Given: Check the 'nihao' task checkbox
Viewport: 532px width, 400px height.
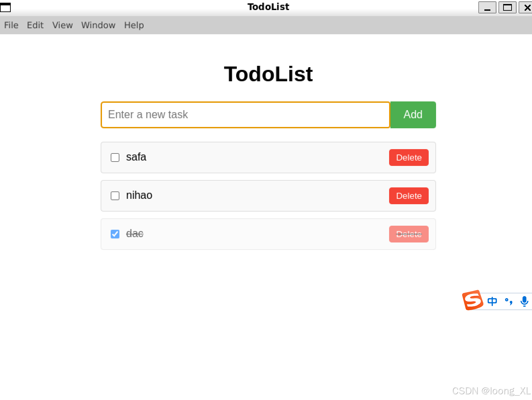Looking at the screenshot, I should 115,196.
